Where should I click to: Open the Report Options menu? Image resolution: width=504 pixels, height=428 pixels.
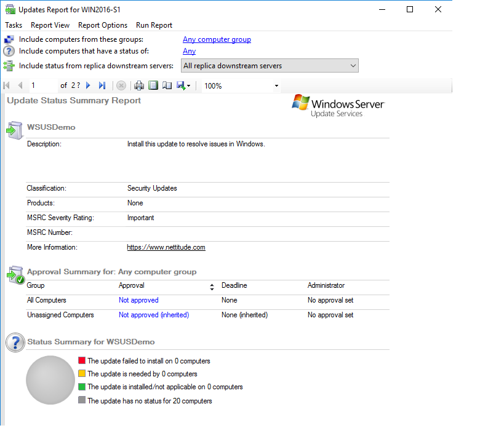103,25
